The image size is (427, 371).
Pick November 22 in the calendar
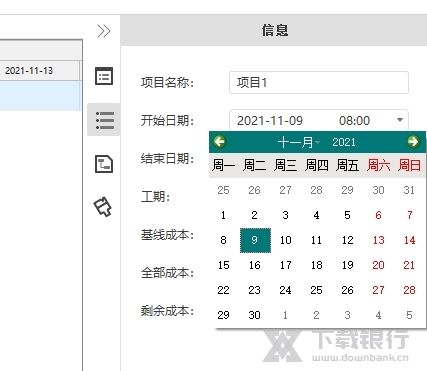click(x=224, y=290)
